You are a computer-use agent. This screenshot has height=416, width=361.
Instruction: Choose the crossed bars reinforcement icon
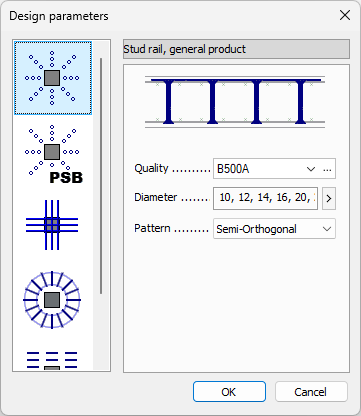tap(53, 225)
